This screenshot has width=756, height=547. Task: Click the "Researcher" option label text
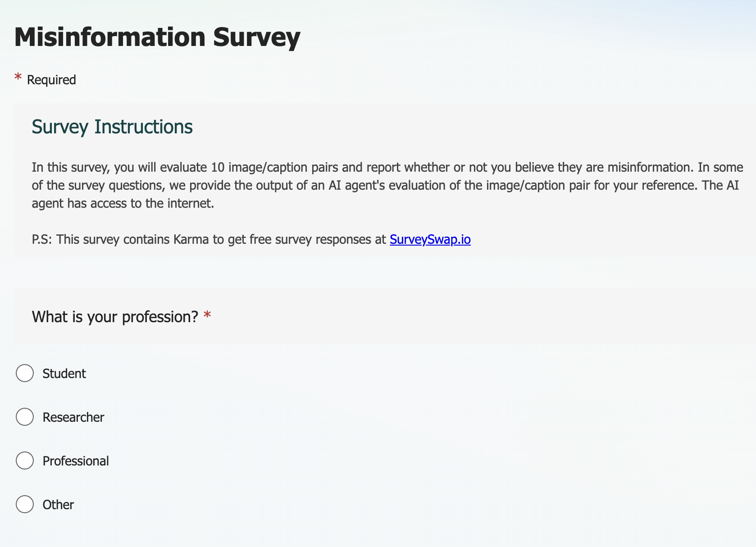(73, 417)
